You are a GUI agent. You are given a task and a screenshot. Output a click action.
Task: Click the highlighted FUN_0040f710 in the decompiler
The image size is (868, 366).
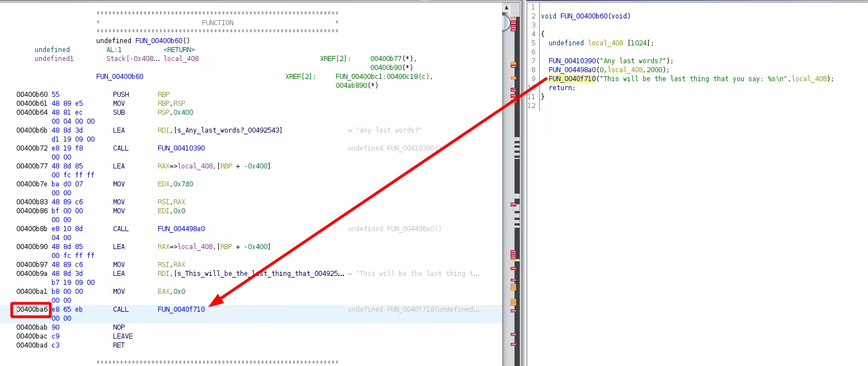tap(572, 79)
